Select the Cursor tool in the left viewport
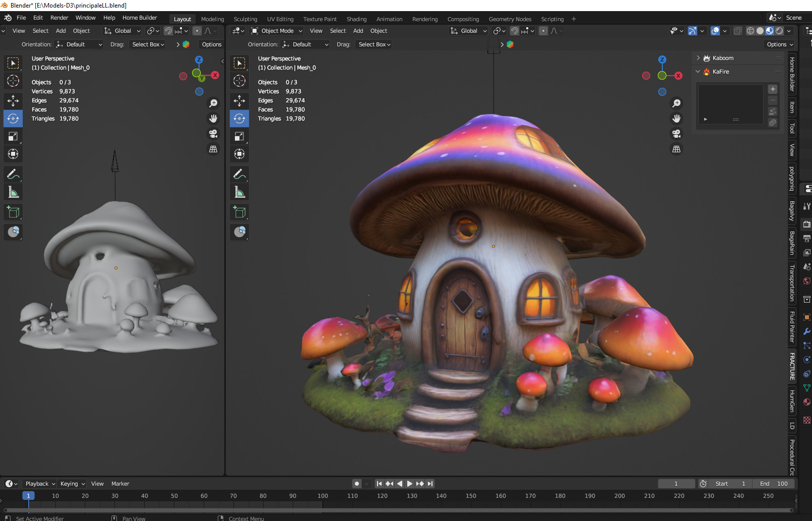Viewport: 812px width, 521px height. pyautogui.click(x=13, y=81)
